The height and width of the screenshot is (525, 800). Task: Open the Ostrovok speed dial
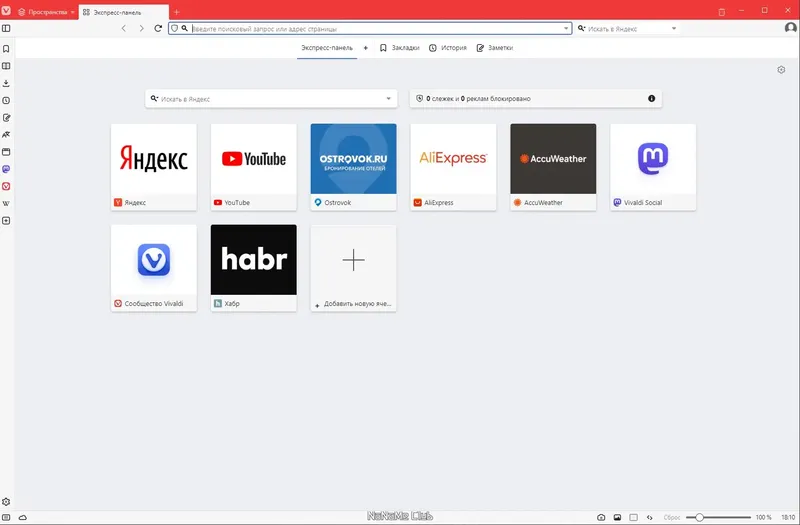354,167
